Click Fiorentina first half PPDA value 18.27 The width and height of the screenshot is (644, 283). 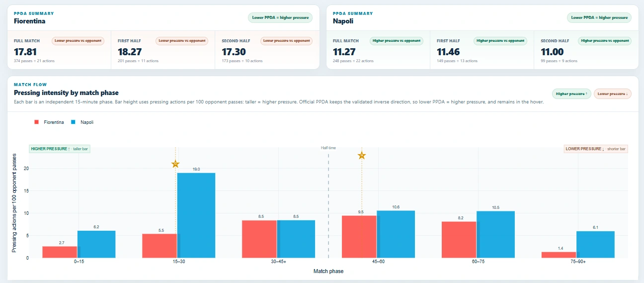(130, 52)
